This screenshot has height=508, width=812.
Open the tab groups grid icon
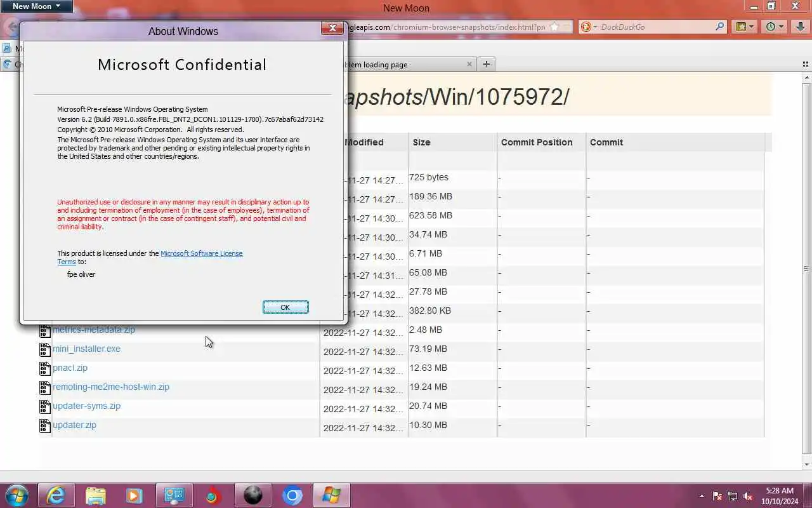click(806, 64)
